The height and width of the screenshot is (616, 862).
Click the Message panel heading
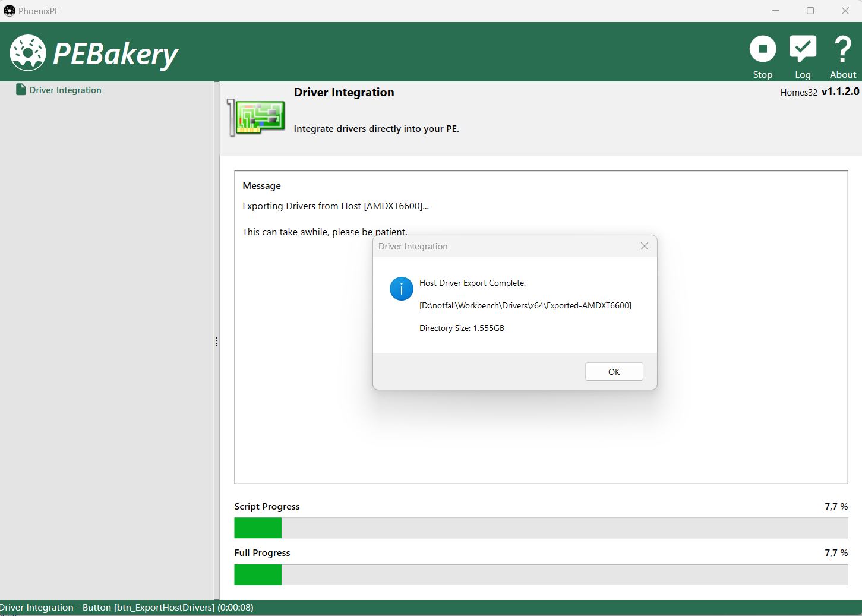pyautogui.click(x=261, y=186)
